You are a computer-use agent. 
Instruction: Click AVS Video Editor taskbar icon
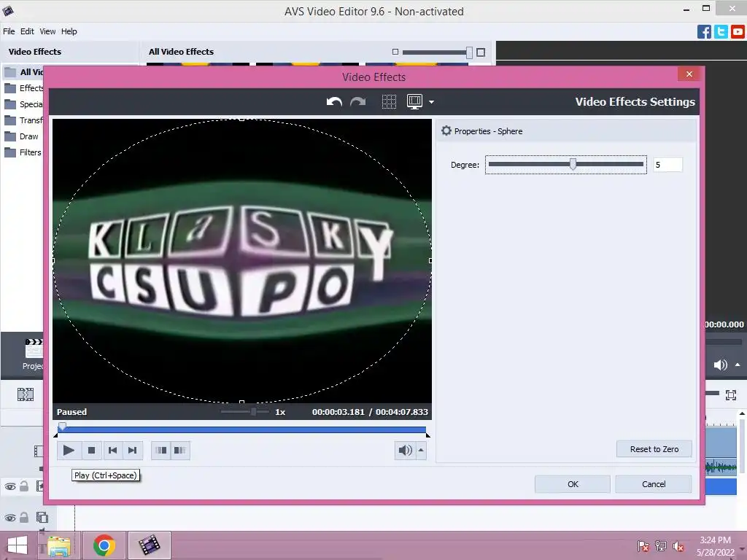pyautogui.click(x=149, y=545)
